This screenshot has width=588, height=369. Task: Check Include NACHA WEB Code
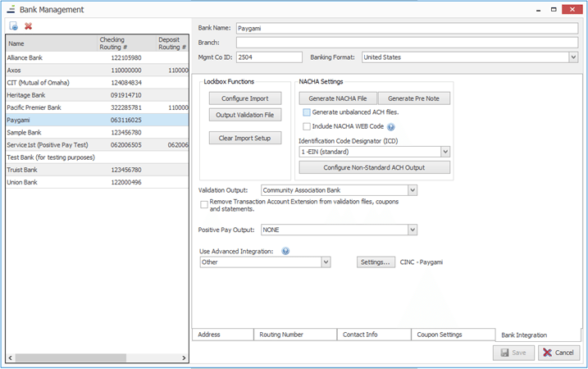[307, 126]
